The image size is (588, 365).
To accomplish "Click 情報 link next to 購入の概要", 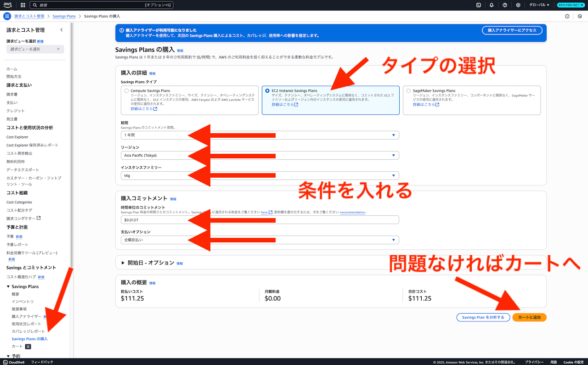I will [152, 283].
